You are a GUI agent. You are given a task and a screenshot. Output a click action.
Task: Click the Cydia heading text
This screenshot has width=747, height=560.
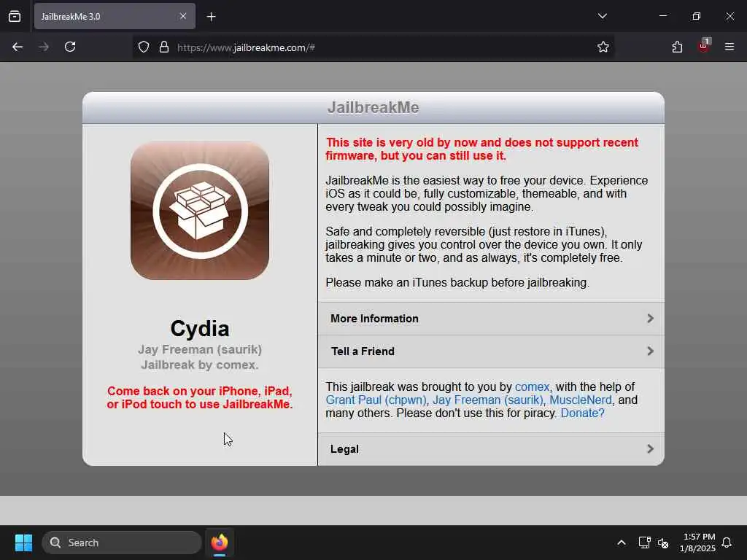[200, 329]
